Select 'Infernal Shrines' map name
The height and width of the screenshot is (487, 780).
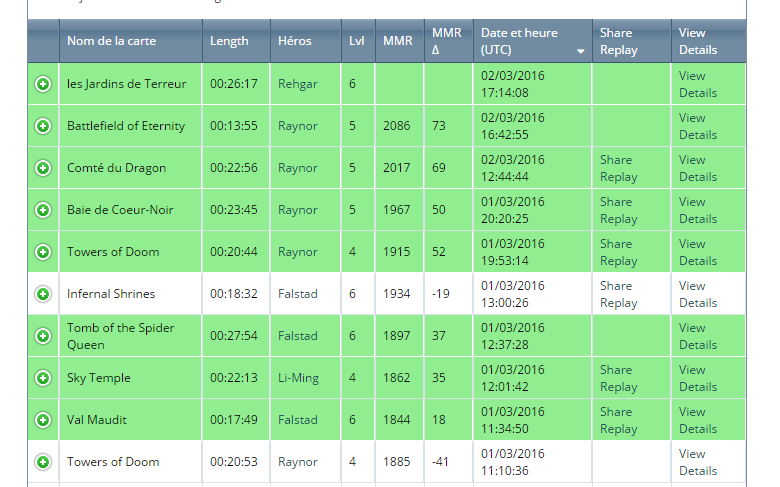click(111, 294)
